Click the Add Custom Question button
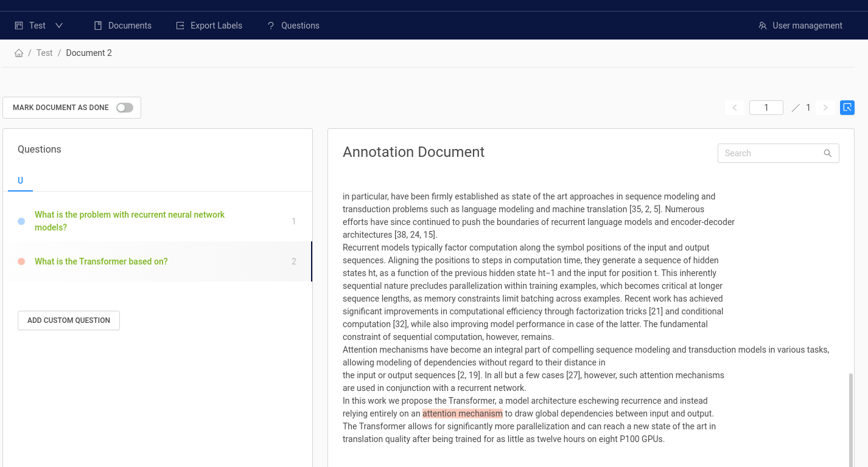The width and height of the screenshot is (868, 467). click(69, 320)
